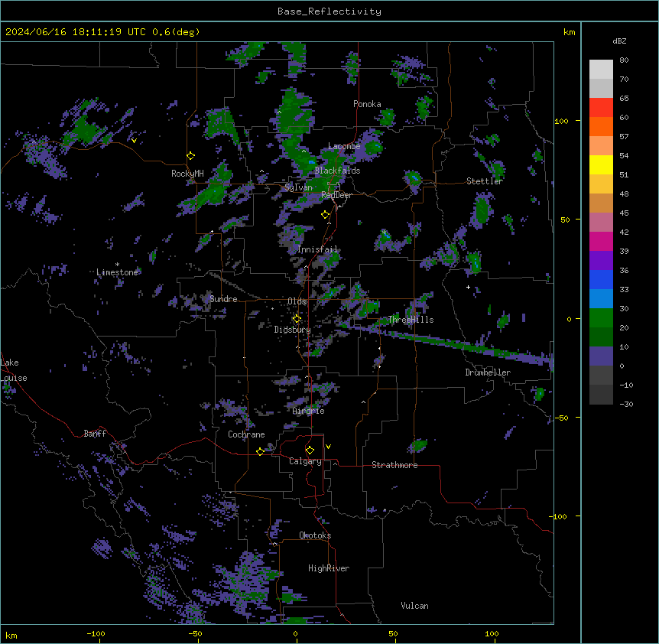Click the Base_Reflectivity title text
Screen dimensions: 659x644
pos(329,11)
